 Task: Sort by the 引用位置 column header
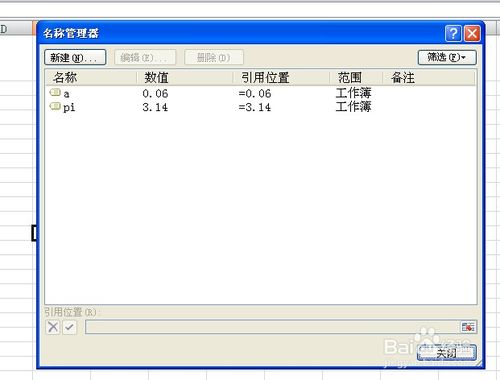coord(281,78)
